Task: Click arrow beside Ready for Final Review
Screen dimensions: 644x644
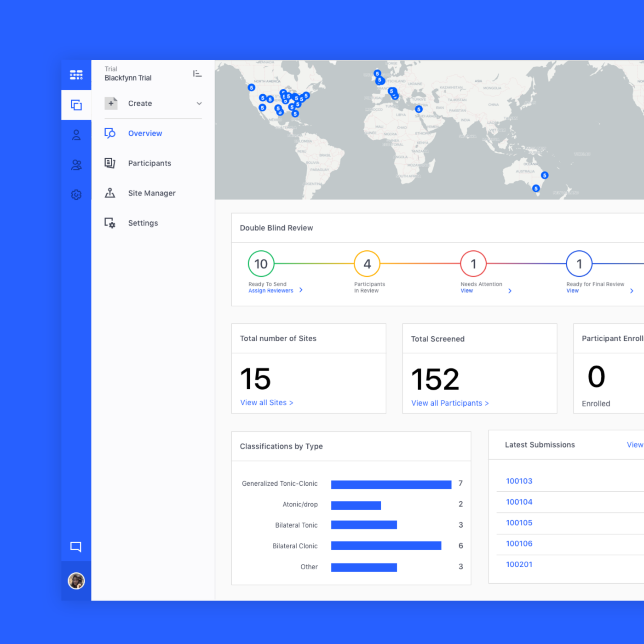Action: click(632, 291)
